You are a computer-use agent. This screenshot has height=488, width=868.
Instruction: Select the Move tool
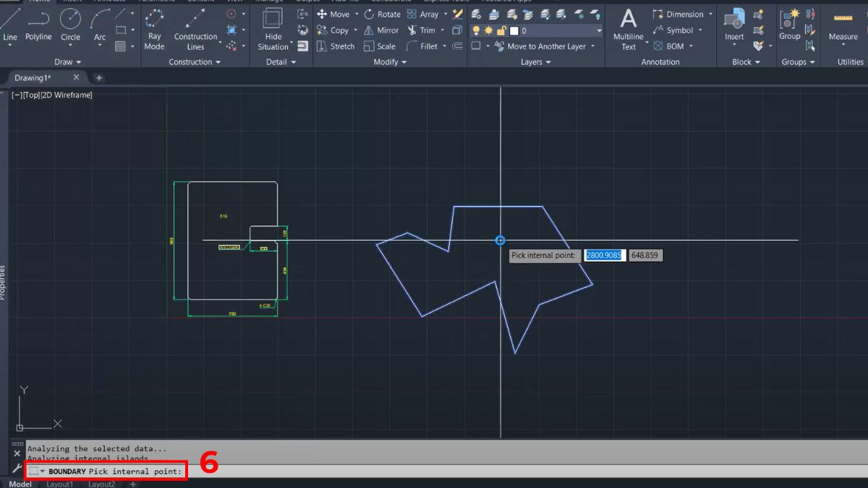(x=333, y=14)
